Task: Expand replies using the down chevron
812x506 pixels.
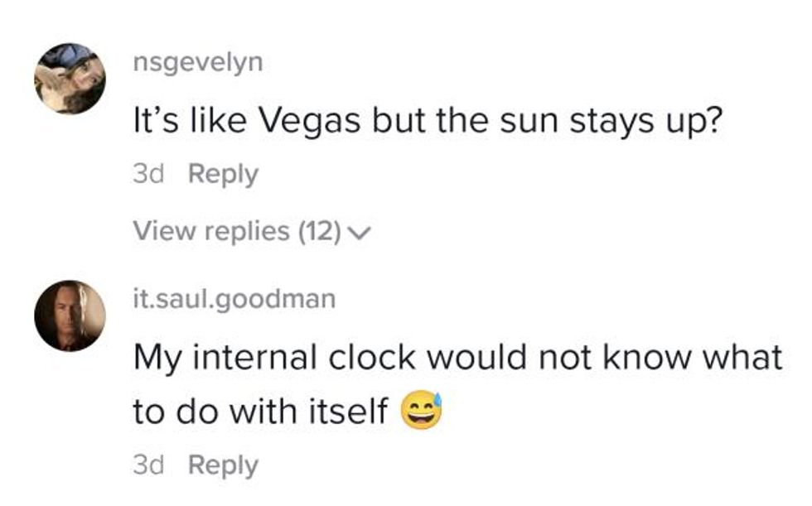Action: (358, 234)
